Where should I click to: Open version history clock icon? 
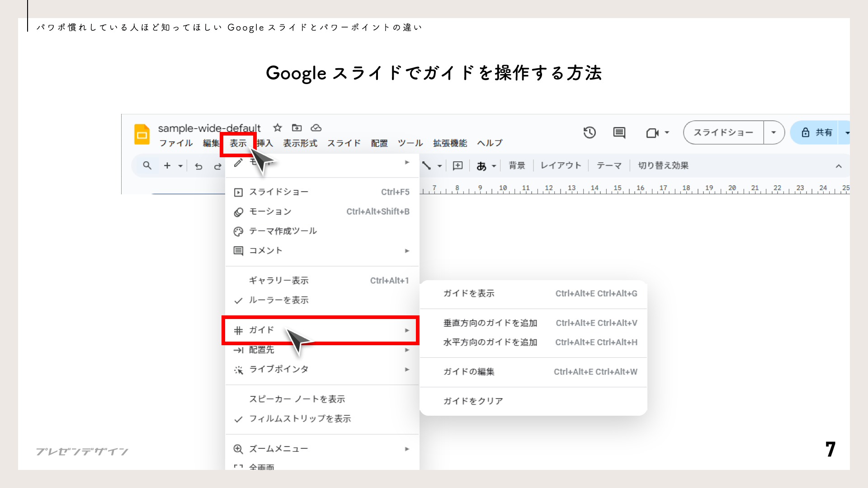(x=590, y=133)
